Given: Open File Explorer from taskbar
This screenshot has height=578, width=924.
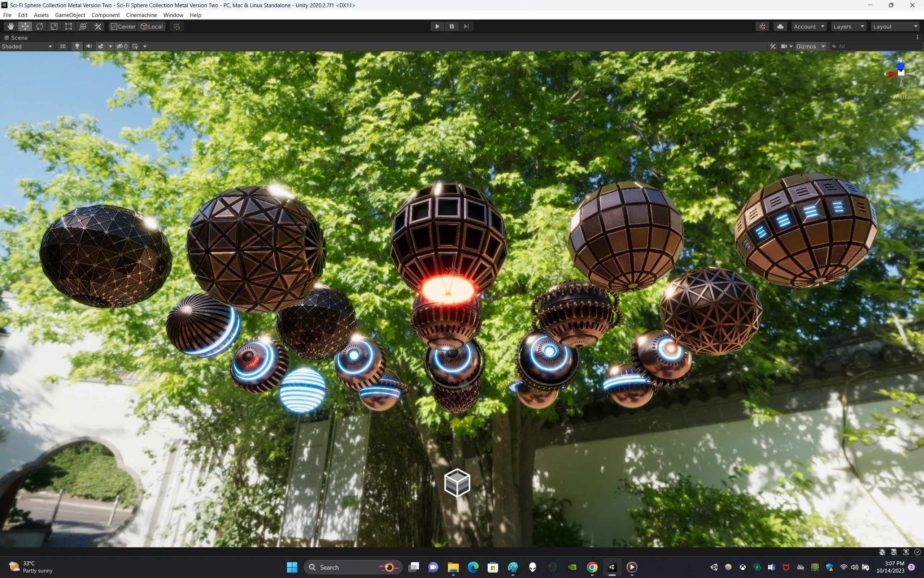Looking at the screenshot, I should point(453,567).
